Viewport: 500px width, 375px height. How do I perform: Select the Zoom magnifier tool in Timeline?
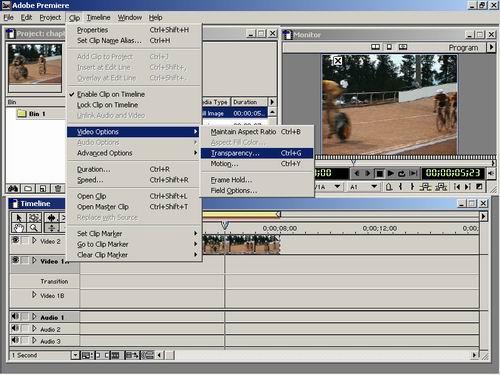click(33, 228)
